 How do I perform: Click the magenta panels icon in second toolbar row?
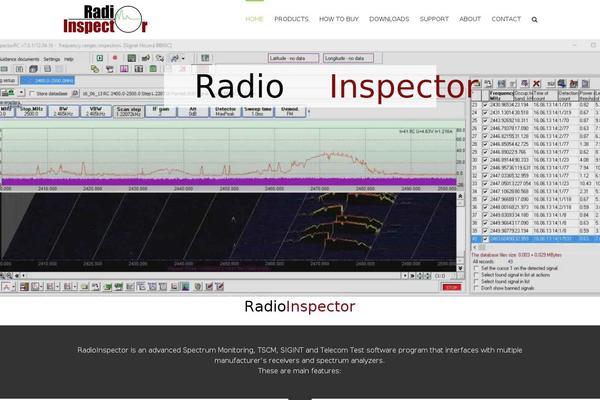tap(124, 69)
